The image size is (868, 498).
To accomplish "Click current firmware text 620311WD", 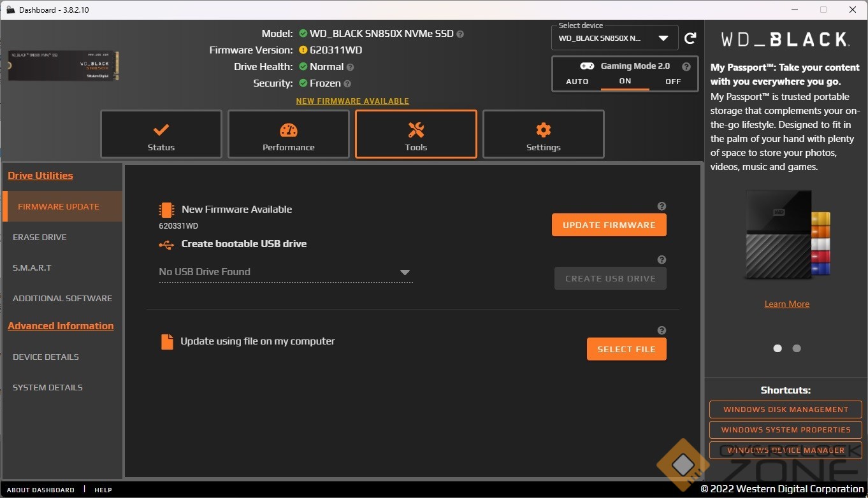I will coord(336,50).
